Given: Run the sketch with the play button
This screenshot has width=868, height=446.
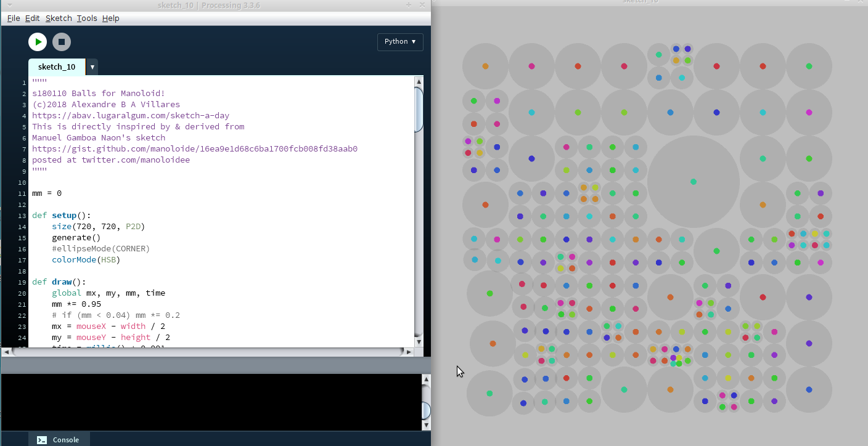Looking at the screenshot, I should (38, 42).
